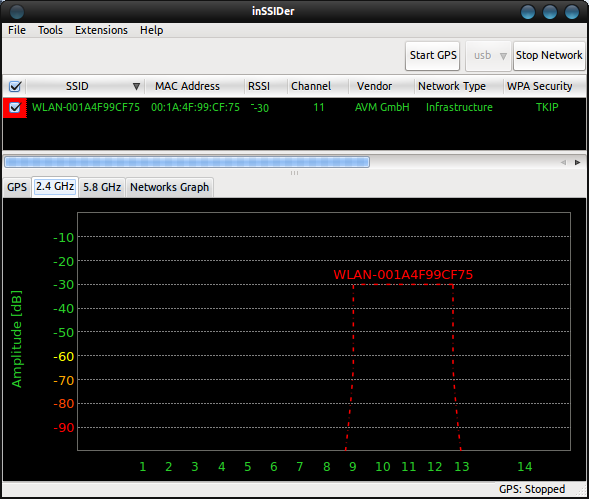Uncheck the WLAN-001A4F99CF75 network checkbox
Screen dimensions: 589x499
[x=15, y=107]
